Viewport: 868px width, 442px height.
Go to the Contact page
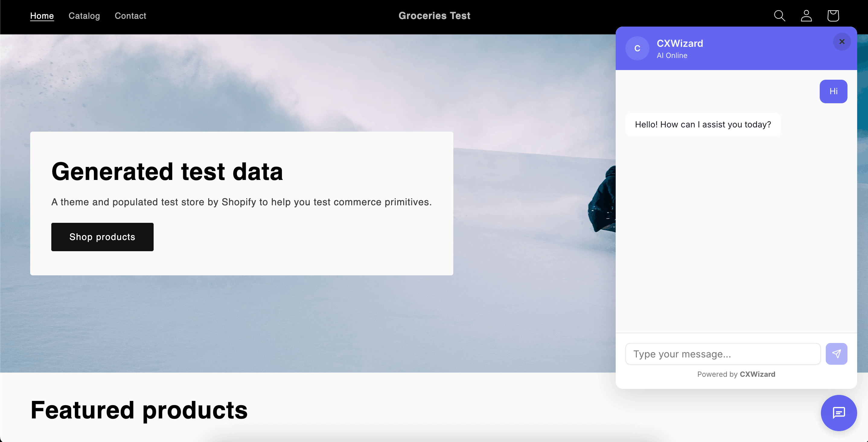(x=130, y=15)
